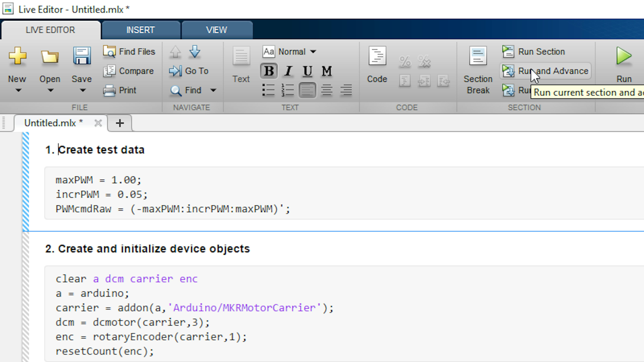Insert a Text block

241,64
